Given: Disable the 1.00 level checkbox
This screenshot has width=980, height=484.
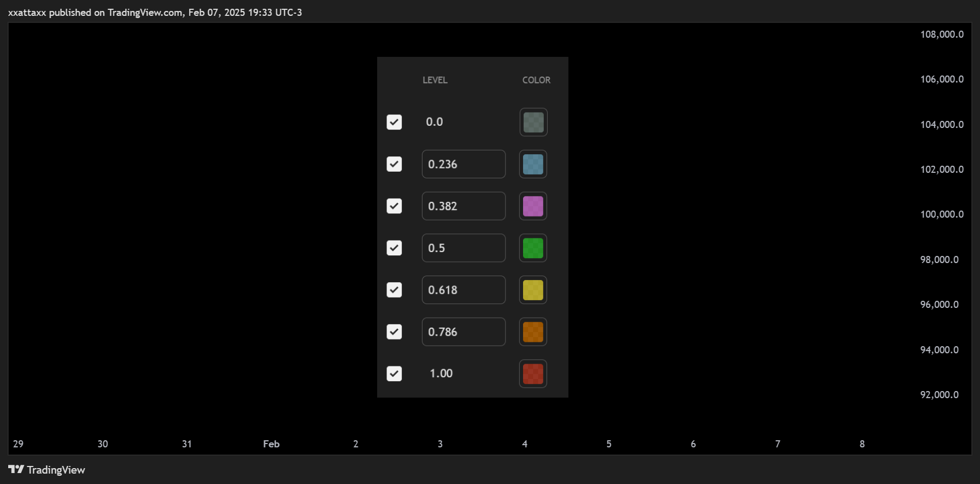Looking at the screenshot, I should (x=394, y=374).
